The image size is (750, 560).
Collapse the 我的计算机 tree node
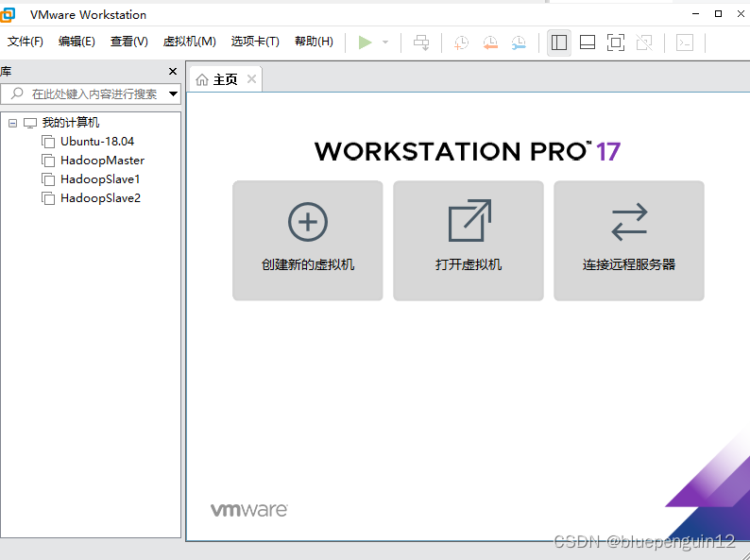point(13,124)
